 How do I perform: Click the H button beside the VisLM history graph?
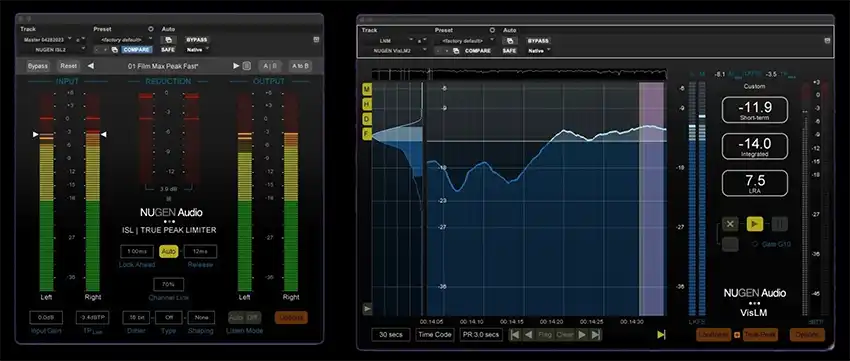point(367,104)
